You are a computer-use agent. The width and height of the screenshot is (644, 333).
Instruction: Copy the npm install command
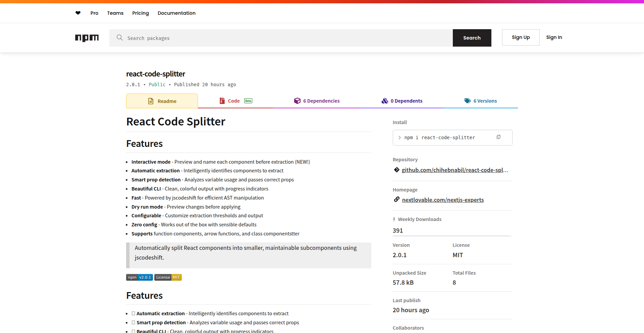(498, 137)
